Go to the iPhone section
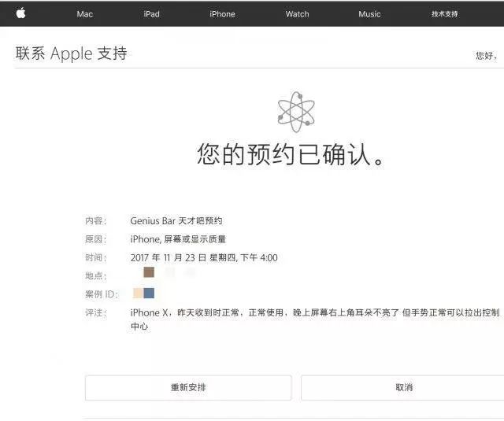The height and width of the screenshot is (421, 504). click(x=222, y=14)
